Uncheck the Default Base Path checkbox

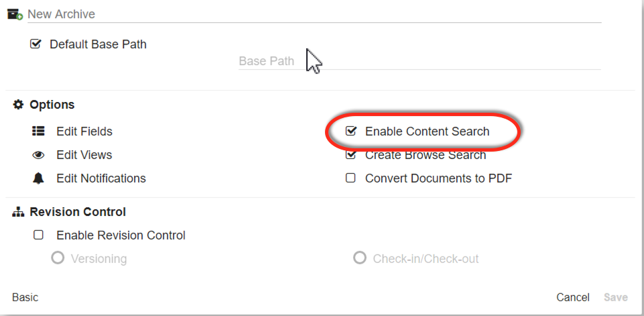pyautogui.click(x=36, y=44)
